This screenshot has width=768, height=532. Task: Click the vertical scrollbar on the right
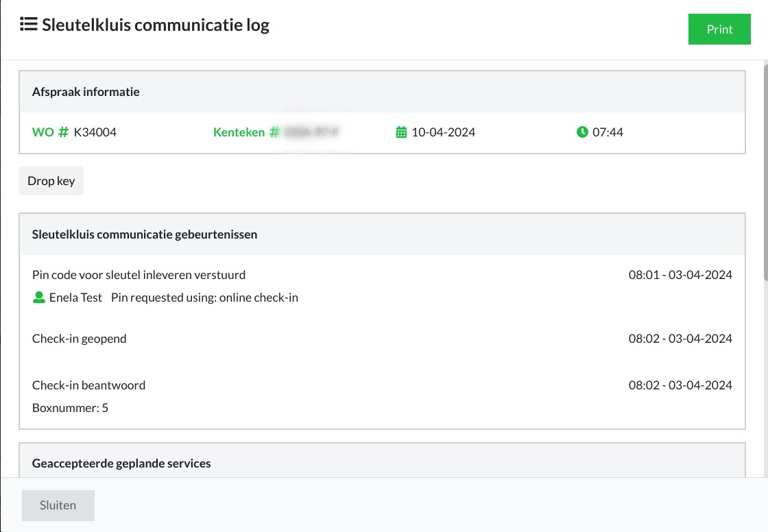click(x=764, y=171)
